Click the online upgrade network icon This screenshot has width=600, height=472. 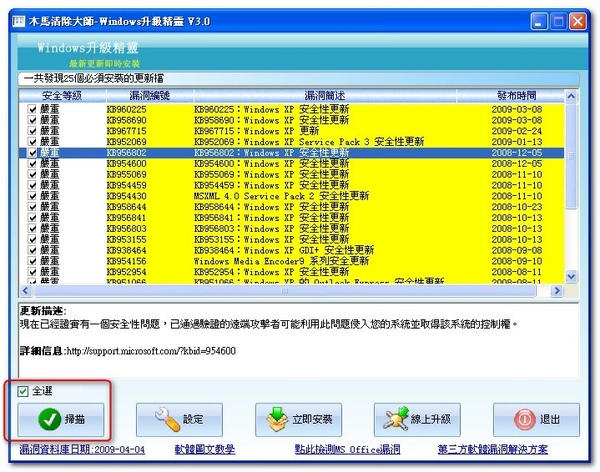(396, 419)
